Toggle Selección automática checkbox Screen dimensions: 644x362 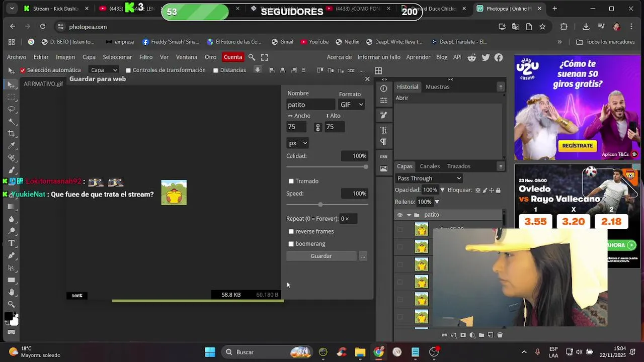pos(23,70)
